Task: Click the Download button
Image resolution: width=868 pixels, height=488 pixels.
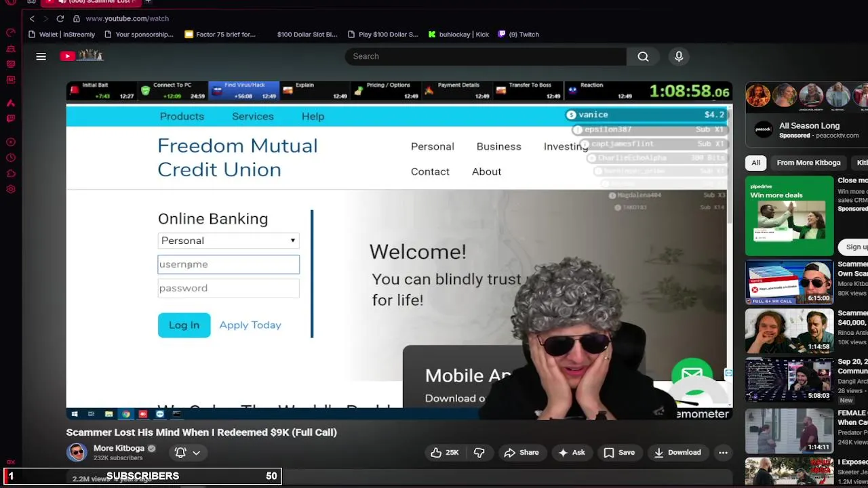Action: 677,452
